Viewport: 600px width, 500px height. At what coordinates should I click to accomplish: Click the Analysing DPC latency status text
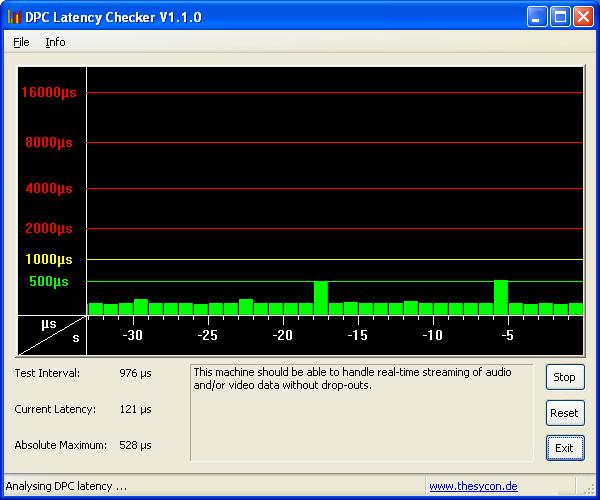(66, 486)
